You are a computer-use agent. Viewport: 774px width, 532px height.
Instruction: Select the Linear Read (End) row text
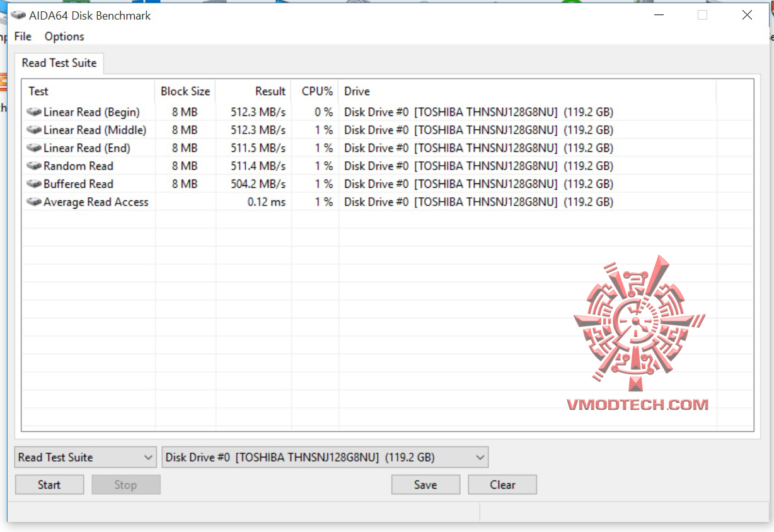(87, 148)
